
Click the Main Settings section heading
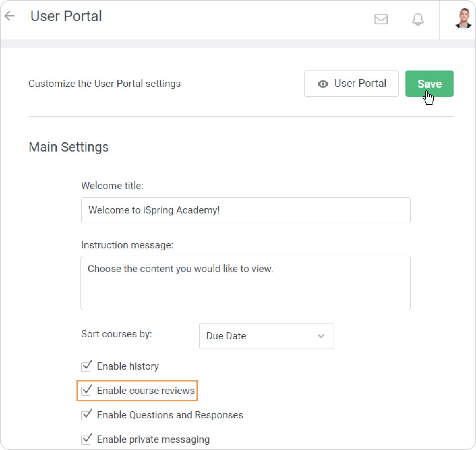click(69, 147)
